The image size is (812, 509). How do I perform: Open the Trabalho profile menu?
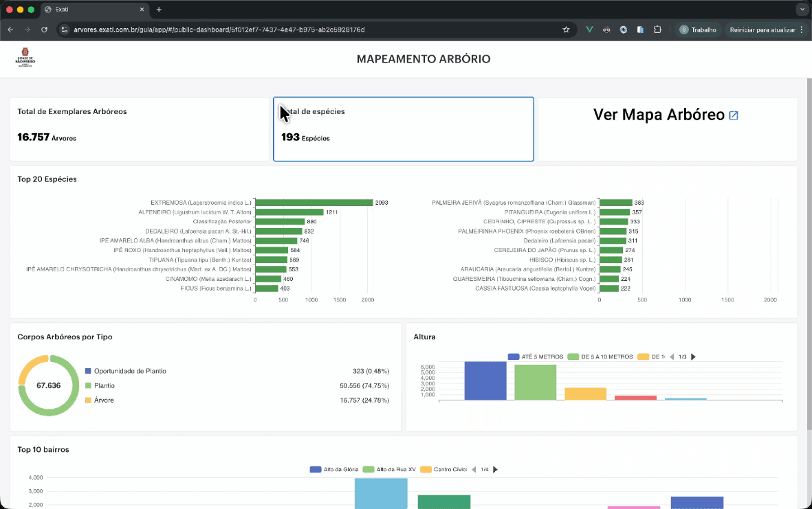click(x=698, y=30)
